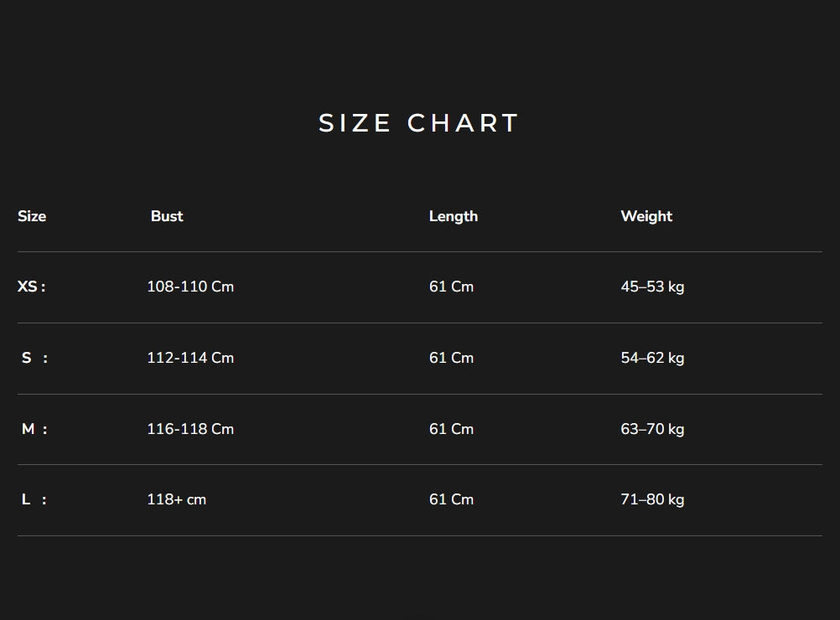The height and width of the screenshot is (620, 840).
Task: Select the 54–62 kg weight range
Action: 652,358
